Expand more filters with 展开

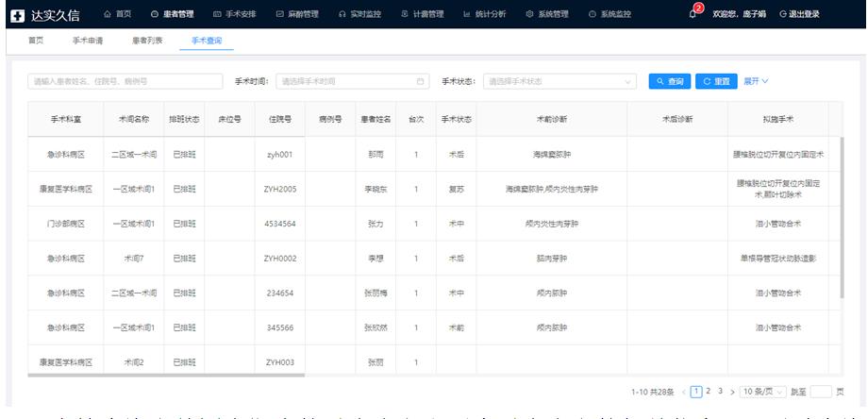coord(757,81)
